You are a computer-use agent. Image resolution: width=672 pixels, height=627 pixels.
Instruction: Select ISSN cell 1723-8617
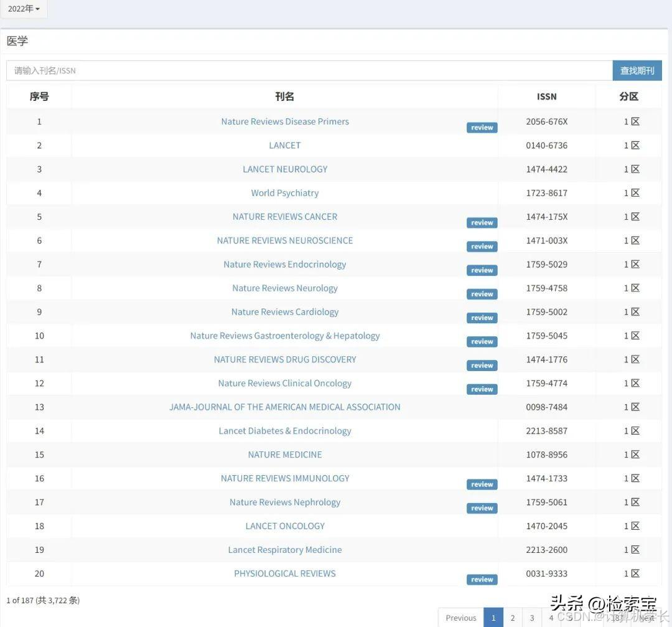click(x=547, y=193)
